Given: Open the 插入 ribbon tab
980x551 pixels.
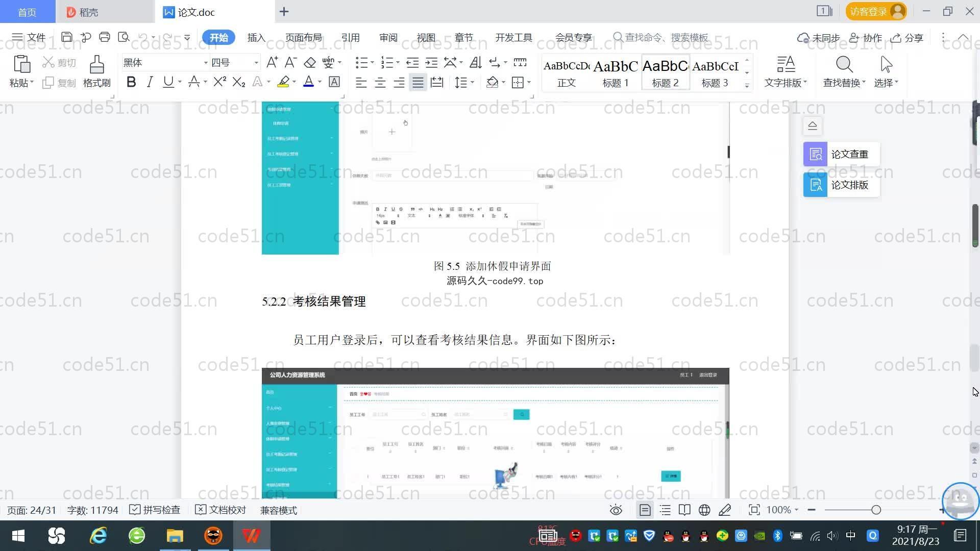Looking at the screenshot, I should [x=256, y=38].
